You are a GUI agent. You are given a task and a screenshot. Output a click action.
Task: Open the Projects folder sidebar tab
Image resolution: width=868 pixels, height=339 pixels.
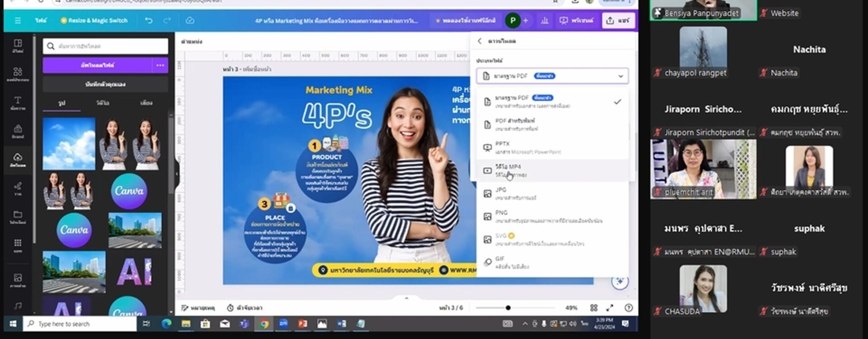pyautogui.click(x=18, y=217)
